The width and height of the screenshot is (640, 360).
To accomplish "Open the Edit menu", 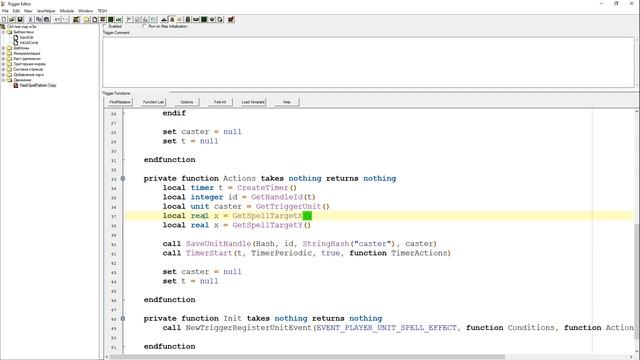I will 16,11.
